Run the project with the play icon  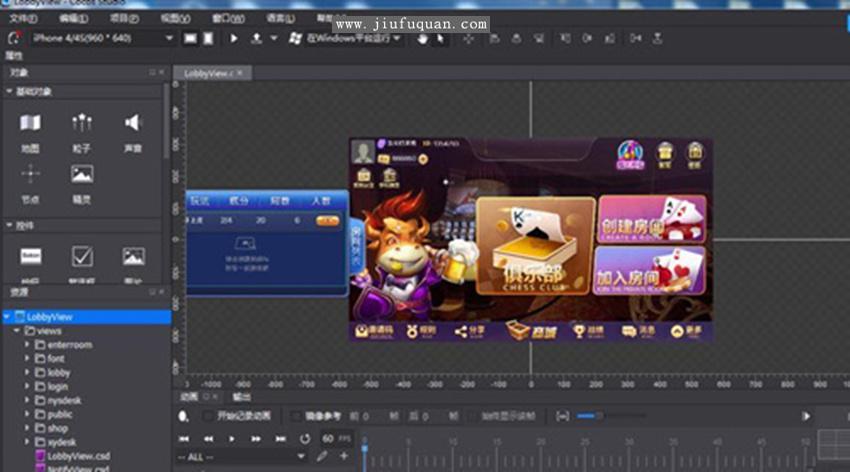click(234, 38)
